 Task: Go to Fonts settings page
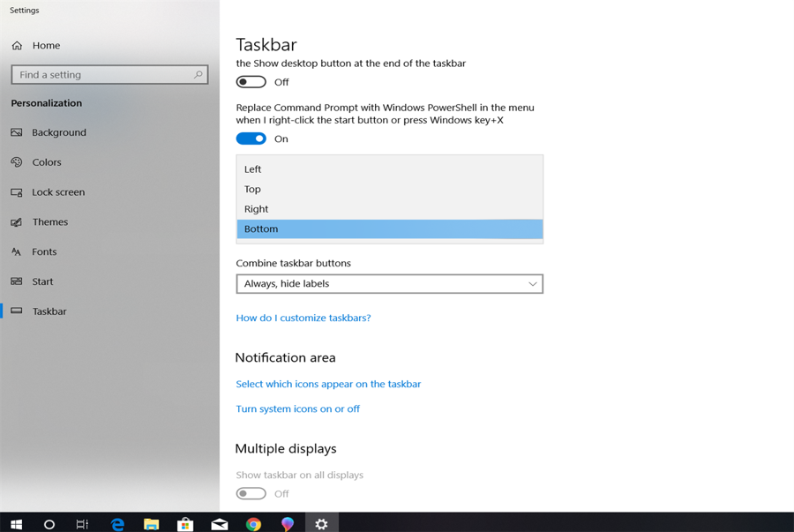(44, 251)
